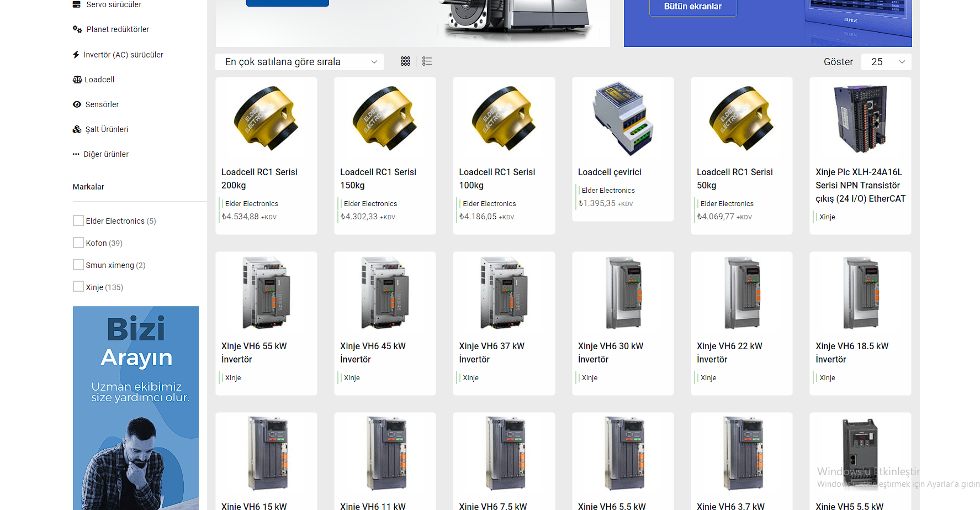The height and width of the screenshot is (510, 980).
Task: Click the Markalar section heading
Action: [x=88, y=187]
